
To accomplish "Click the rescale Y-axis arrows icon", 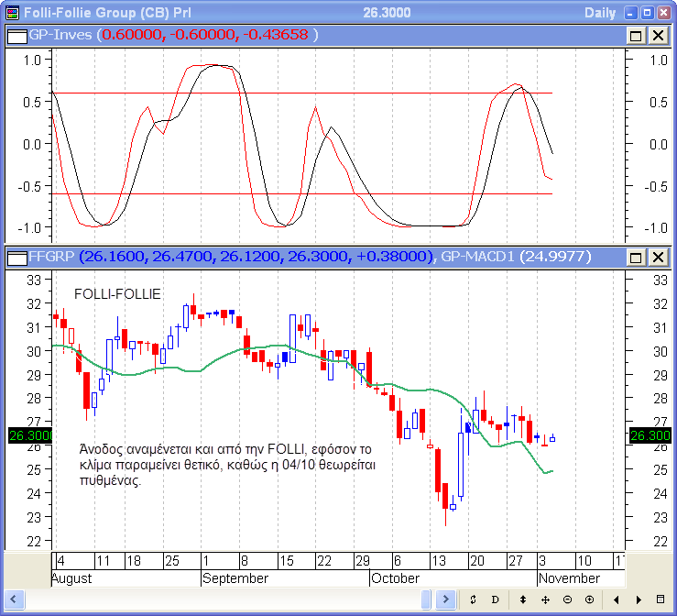I will pos(523,599).
